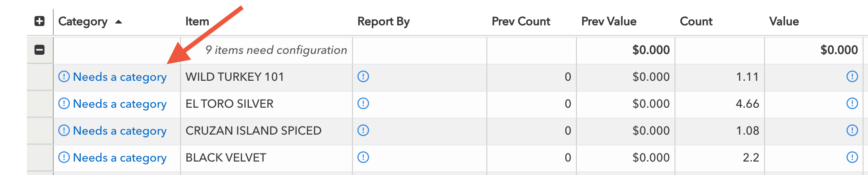Click Report By warning icon for BLACK VELVET
The image size is (868, 175).
pos(363,157)
